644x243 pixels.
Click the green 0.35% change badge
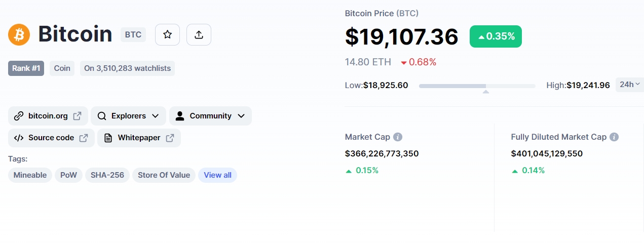[x=496, y=36]
